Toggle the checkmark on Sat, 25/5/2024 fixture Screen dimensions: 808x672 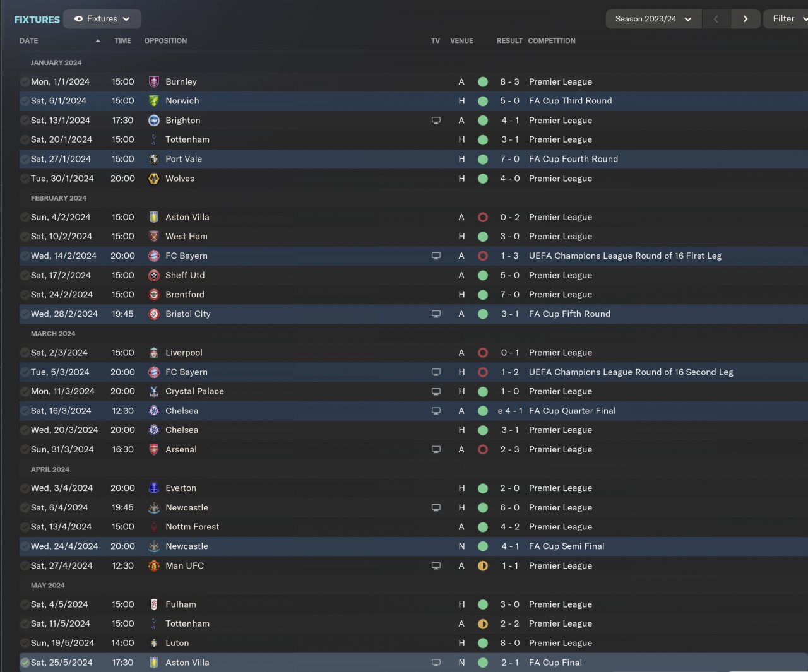25,663
